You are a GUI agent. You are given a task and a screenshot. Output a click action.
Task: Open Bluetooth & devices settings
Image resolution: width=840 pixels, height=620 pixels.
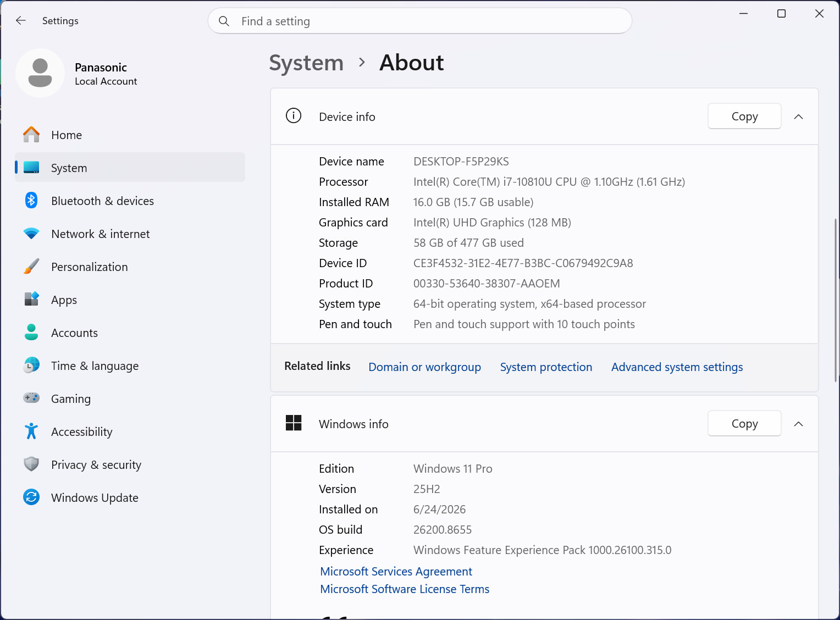click(130, 201)
